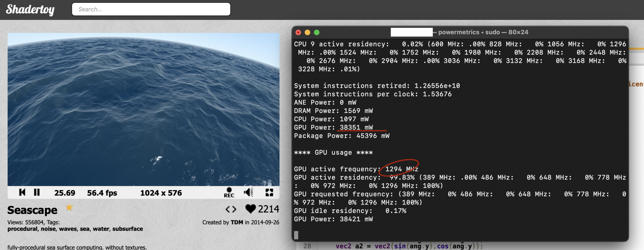The width and height of the screenshot is (644, 250).
Task: Click code line 28 'vec2 a2'
Action: [x=409, y=246]
